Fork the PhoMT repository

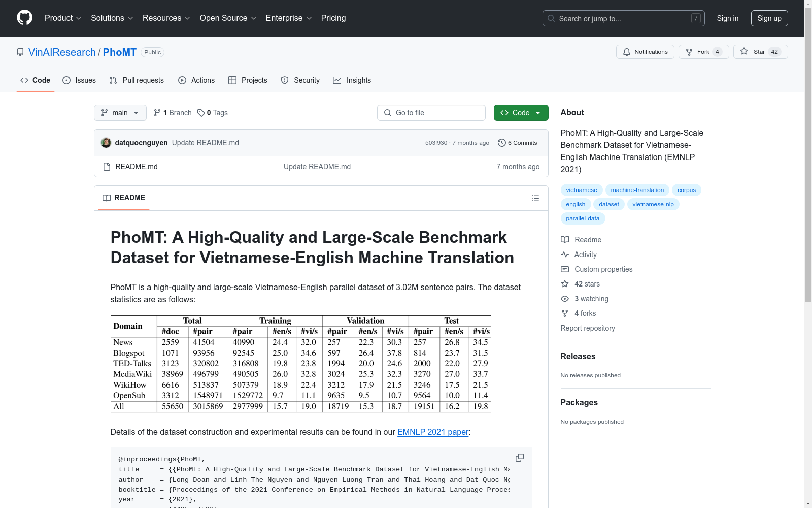(x=703, y=52)
